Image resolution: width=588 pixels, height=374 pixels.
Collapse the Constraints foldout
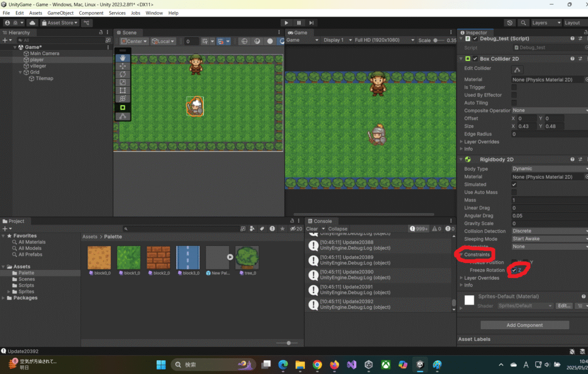(x=461, y=255)
